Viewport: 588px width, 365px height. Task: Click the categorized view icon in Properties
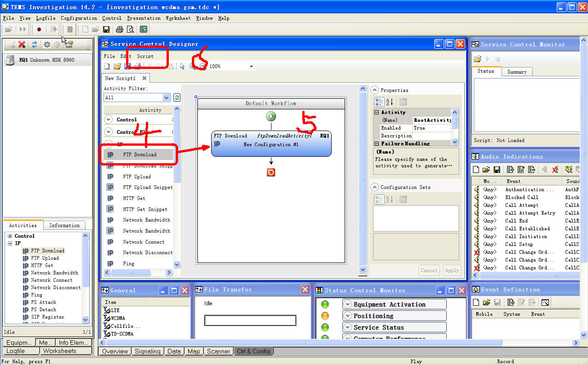point(379,102)
